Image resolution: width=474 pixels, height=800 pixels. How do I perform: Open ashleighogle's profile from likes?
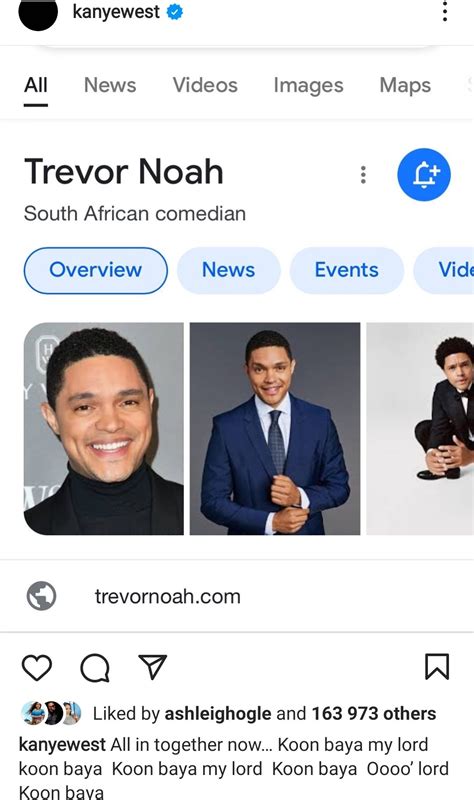point(217,713)
